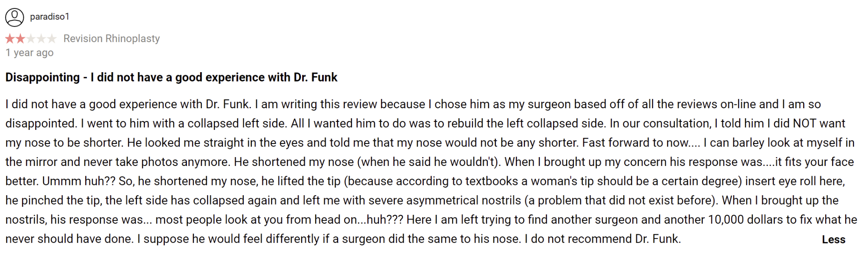Click the word 'NOT' in the review
The image size is (868, 253).
pyautogui.click(x=805, y=124)
